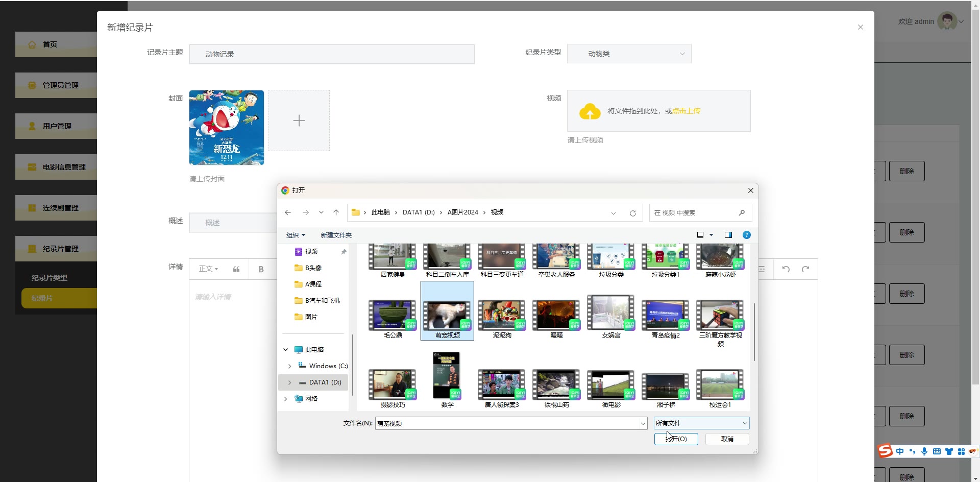Open file dialog help

(x=746, y=235)
